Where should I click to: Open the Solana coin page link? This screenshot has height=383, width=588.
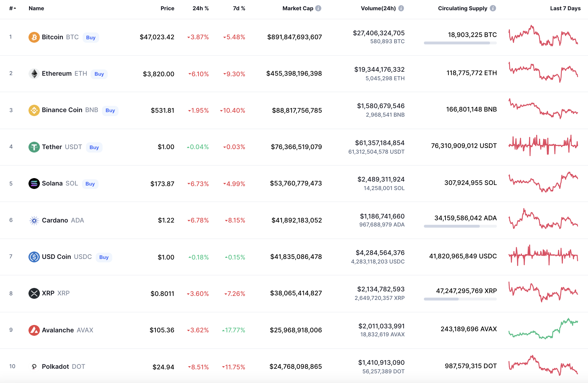52,183
